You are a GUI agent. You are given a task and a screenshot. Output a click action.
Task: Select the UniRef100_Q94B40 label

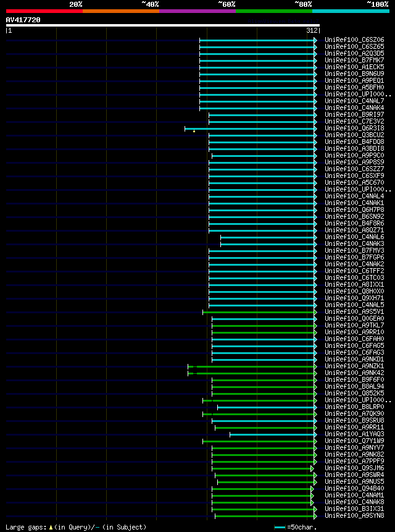[354, 488]
